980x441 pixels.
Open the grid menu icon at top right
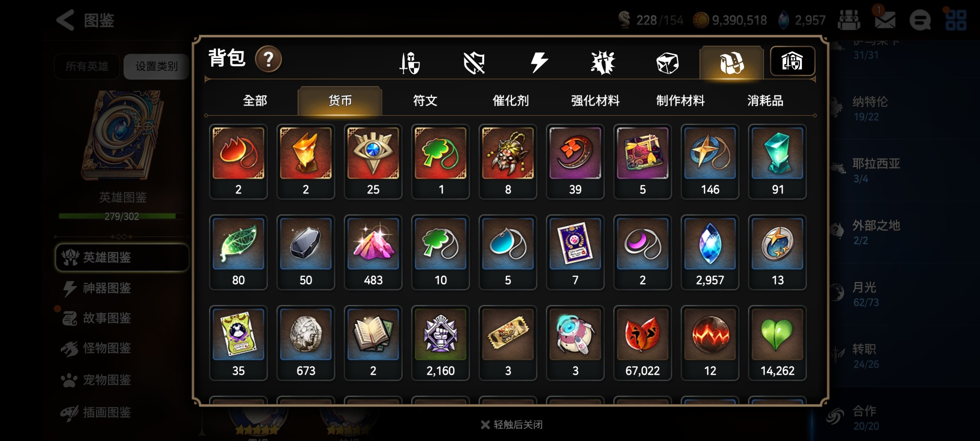(955, 20)
